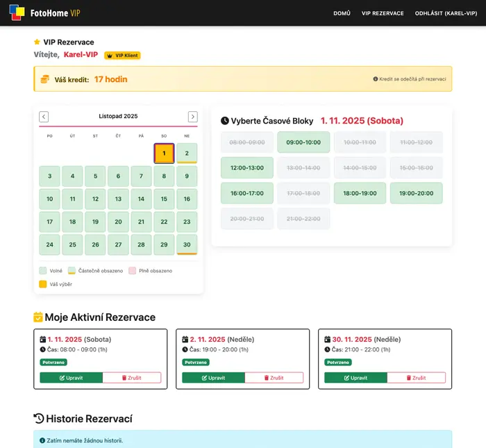Screen dimensions: 486x448
Task: Click the Karel-VIP username text
Action: [81, 55]
